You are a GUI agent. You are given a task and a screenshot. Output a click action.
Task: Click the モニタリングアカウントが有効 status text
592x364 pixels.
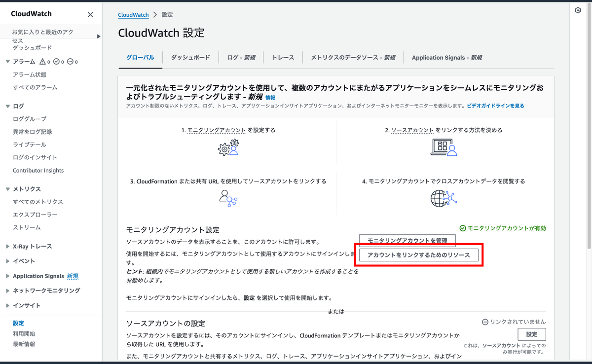click(507, 228)
